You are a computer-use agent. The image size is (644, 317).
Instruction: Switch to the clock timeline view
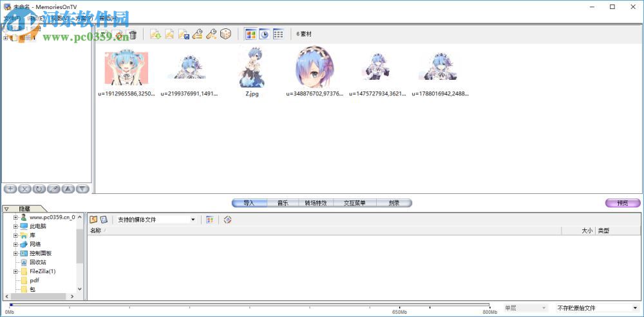click(x=264, y=35)
